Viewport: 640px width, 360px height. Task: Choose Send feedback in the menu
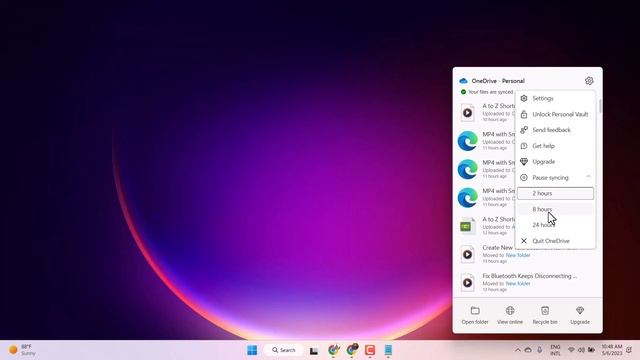(x=555, y=130)
